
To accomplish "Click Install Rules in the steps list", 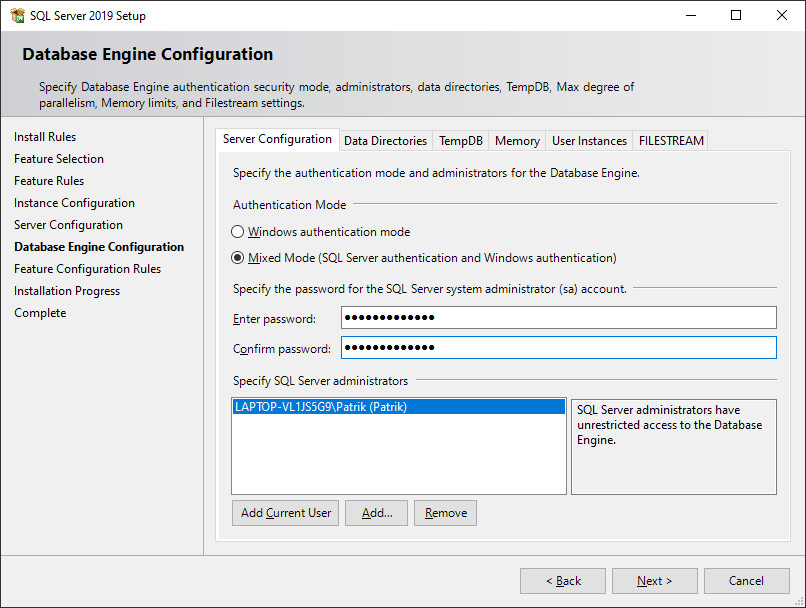I will click(x=45, y=137).
